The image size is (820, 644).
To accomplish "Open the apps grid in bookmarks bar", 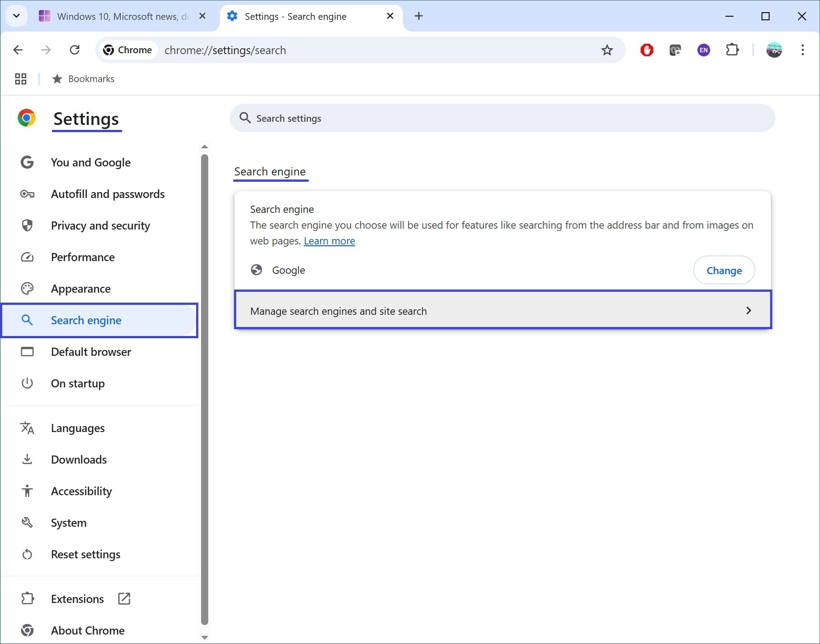I will click(x=21, y=79).
